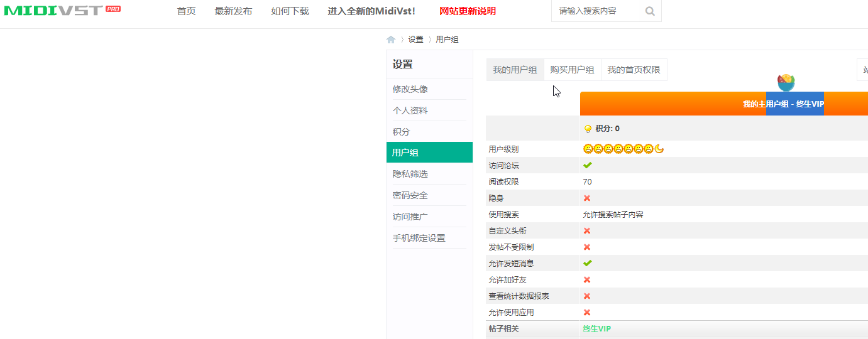Click the green 终生VIP text in 帖子相关 row
Screen dimensions: 868x339
596,328
